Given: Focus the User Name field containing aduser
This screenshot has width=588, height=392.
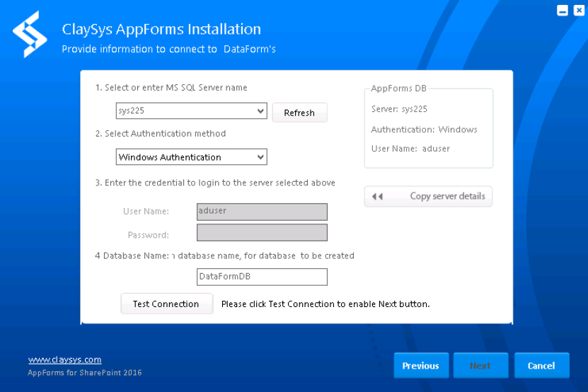Looking at the screenshot, I should (x=262, y=212).
